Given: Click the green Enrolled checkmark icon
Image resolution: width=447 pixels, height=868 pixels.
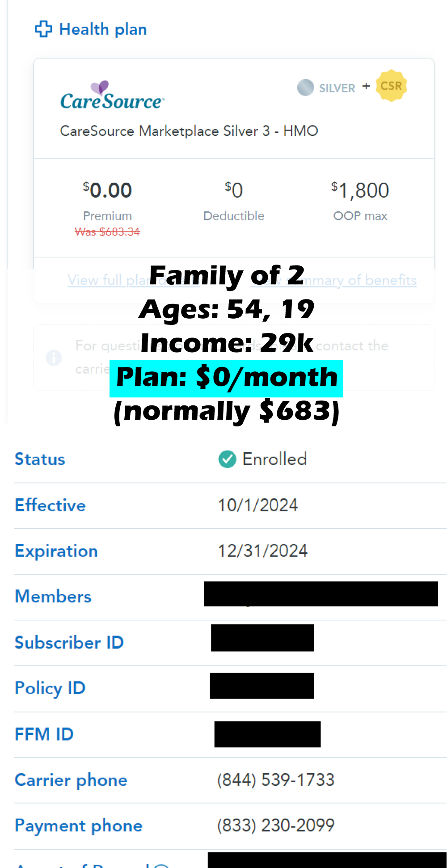Looking at the screenshot, I should click(227, 459).
